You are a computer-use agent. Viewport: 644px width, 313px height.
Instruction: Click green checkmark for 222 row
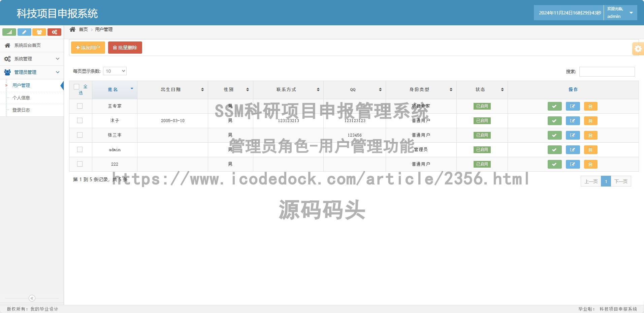[x=554, y=164]
